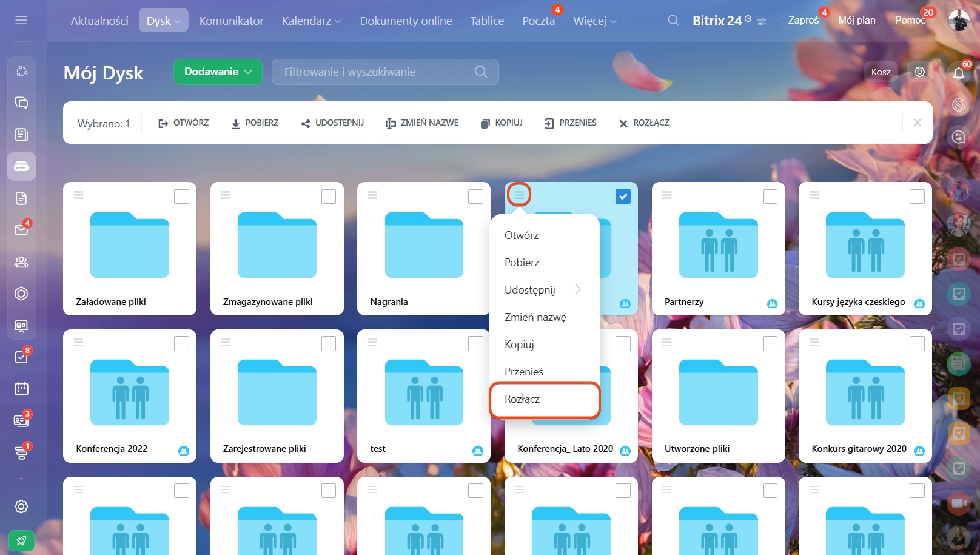This screenshot has height=555, width=980.
Task: Click the hexagon CRM sidebar icon
Action: point(21,294)
